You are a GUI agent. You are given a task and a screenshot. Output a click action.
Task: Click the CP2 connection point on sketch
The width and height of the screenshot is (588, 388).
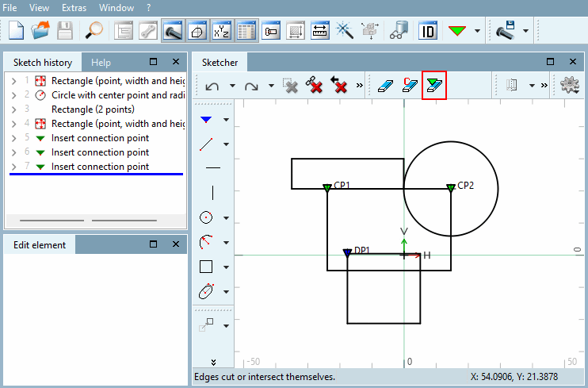(450, 186)
